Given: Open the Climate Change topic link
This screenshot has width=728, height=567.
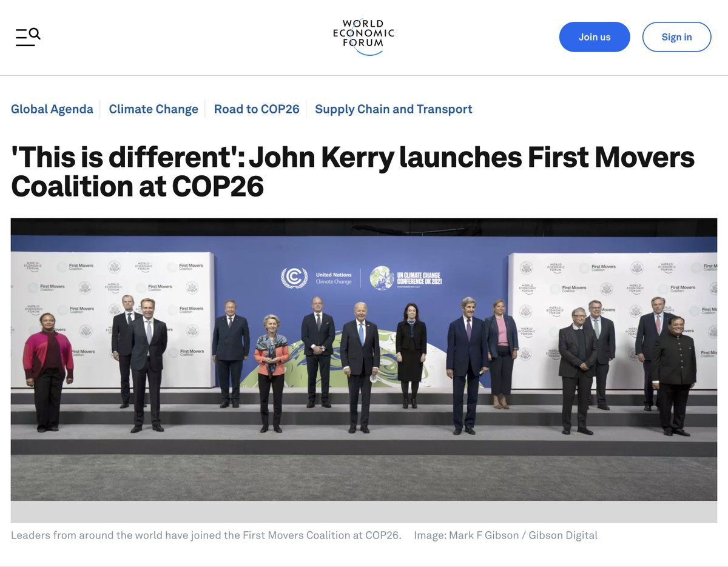Looking at the screenshot, I should pos(153,109).
